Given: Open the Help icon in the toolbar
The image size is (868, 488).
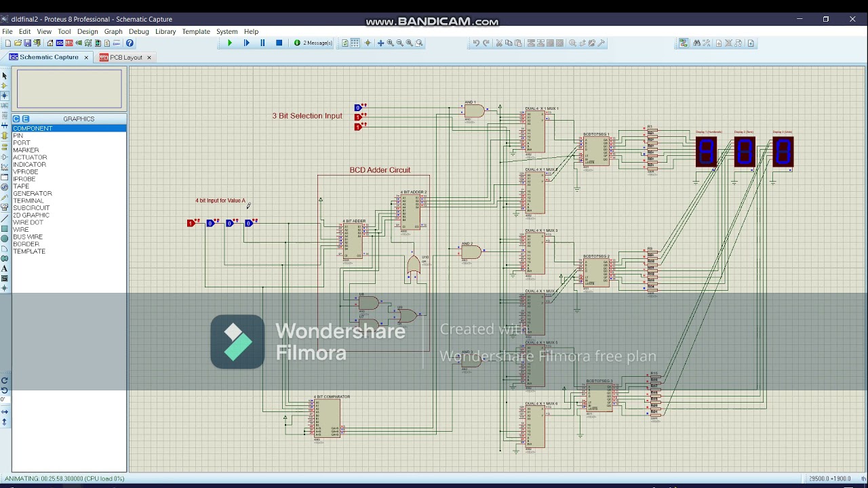Looking at the screenshot, I should pyautogui.click(x=130, y=43).
